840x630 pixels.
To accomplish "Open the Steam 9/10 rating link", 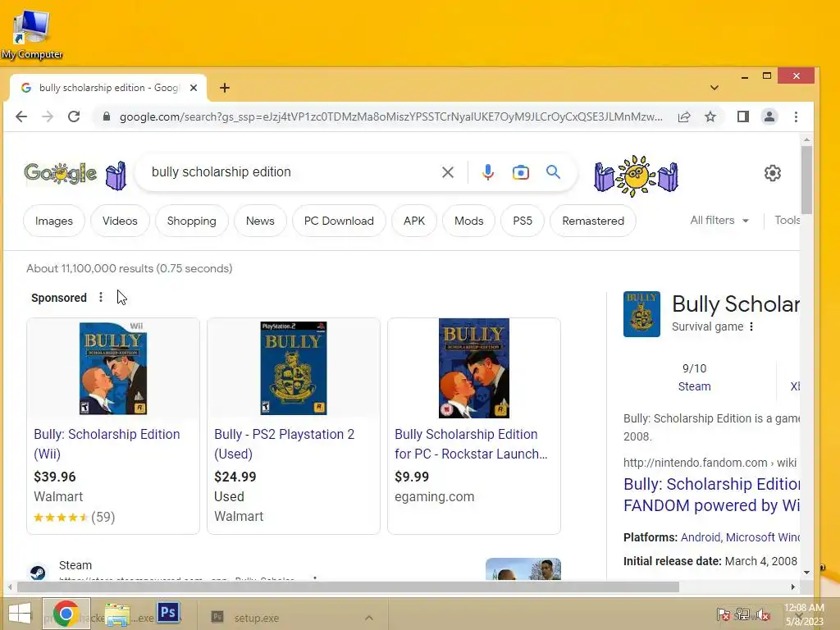I will 694,386.
